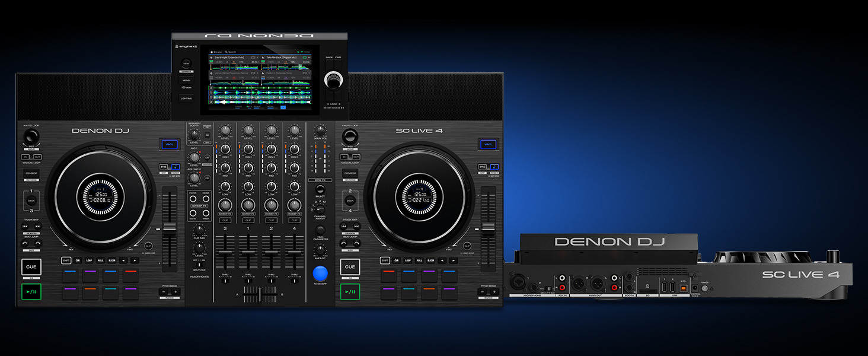868x356 pixels.
Task: Click the left deck pitch fader handle
Action: pos(170,227)
